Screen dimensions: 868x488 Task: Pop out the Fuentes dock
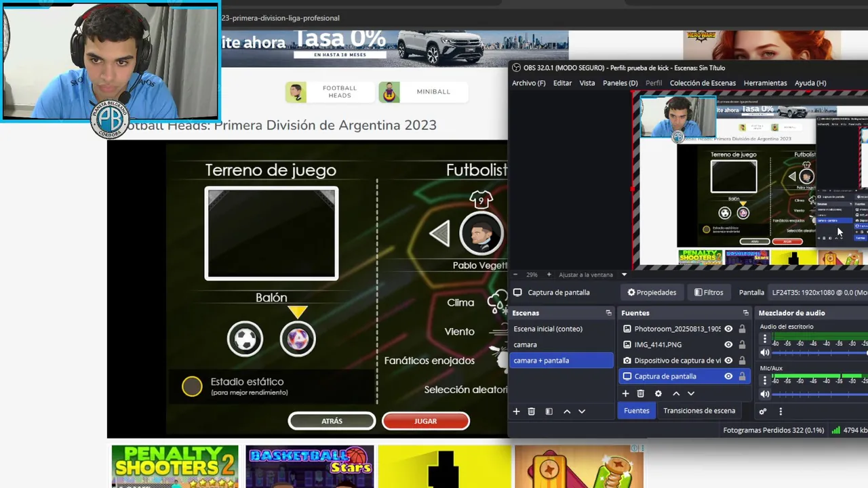[x=746, y=313]
